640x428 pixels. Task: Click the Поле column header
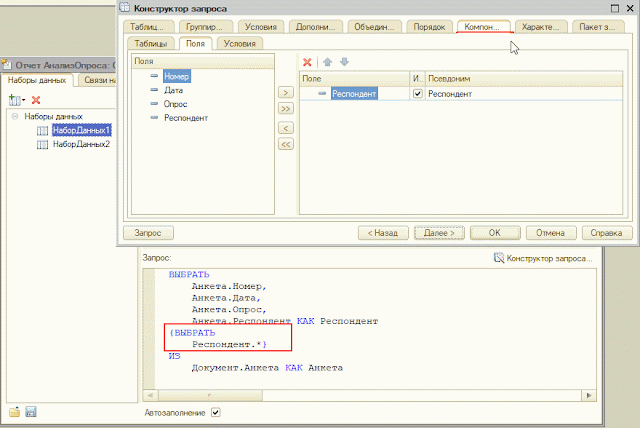click(355, 78)
